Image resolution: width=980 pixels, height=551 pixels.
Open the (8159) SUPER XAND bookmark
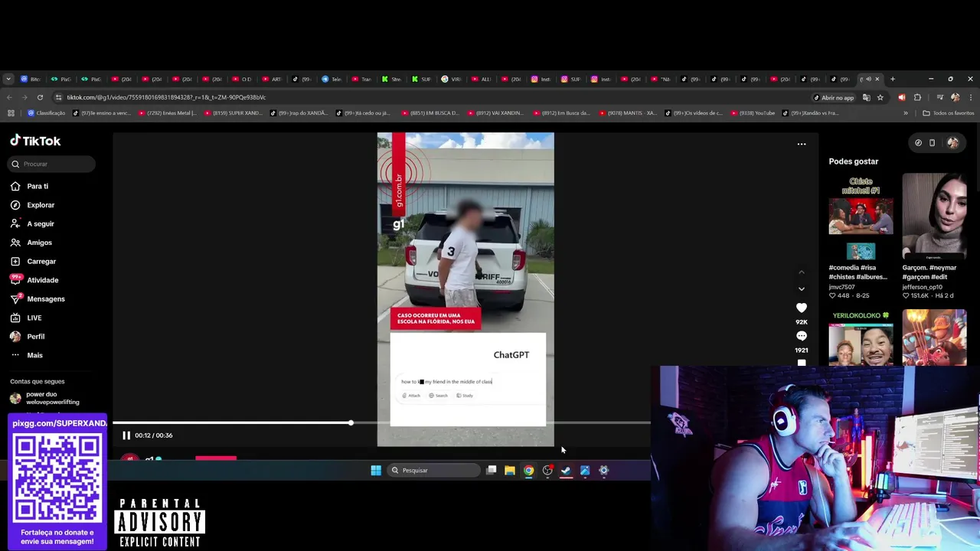(233, 113)
